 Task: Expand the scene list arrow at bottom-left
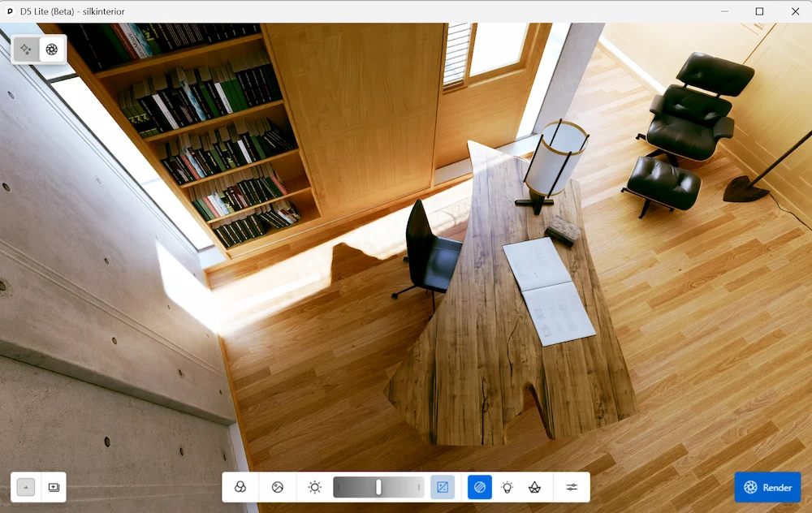pyautogui.click(x=26, y=487)
